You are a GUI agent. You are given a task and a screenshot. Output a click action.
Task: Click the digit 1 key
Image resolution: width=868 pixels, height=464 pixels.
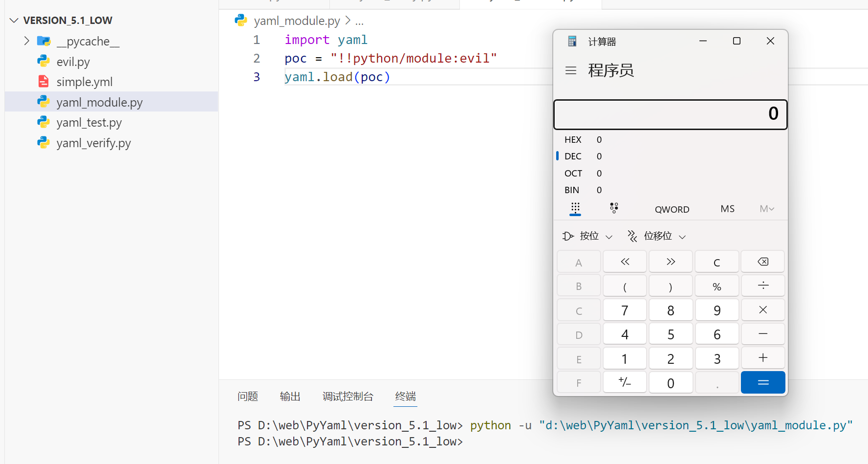625,358
